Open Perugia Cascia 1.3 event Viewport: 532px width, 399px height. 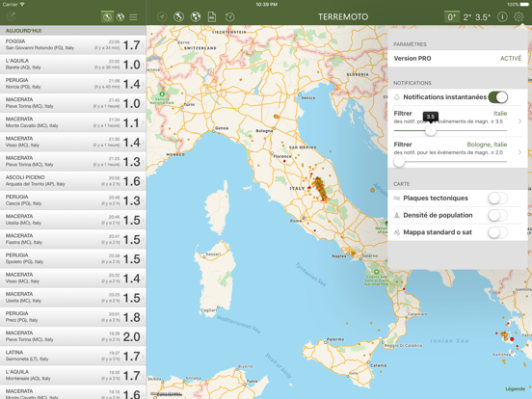[x=73, y=200]
